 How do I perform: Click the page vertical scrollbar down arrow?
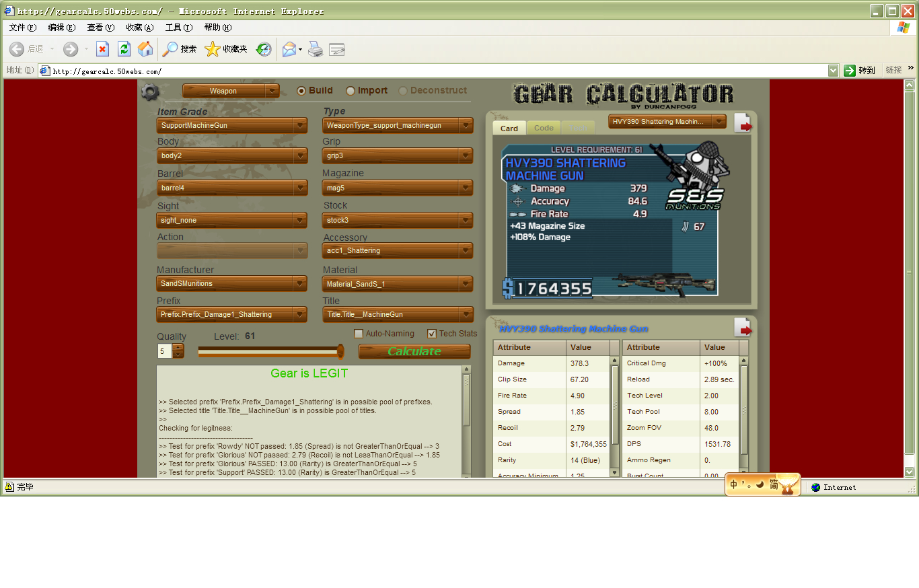(x=910, y=472)
